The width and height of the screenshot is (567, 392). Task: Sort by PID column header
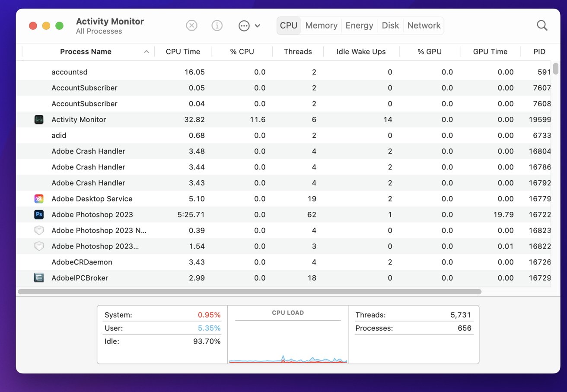point(539,51)
